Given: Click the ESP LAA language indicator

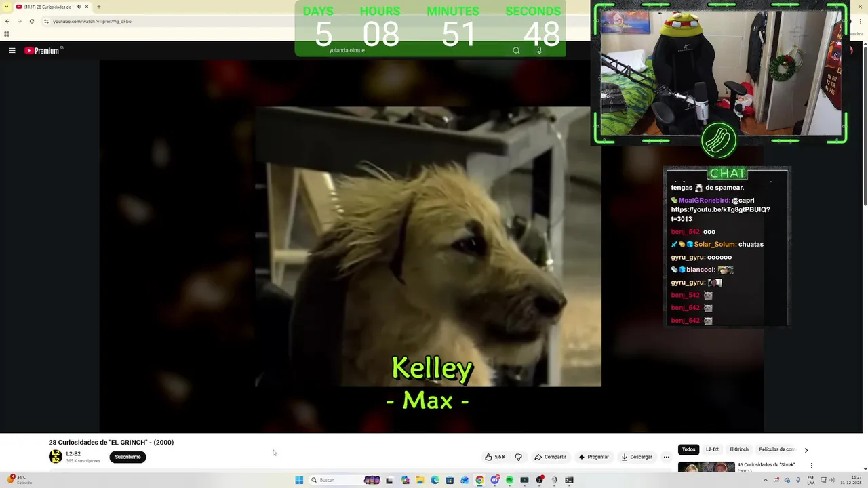Looking at the screenshot, I should [x=811, y=480].
